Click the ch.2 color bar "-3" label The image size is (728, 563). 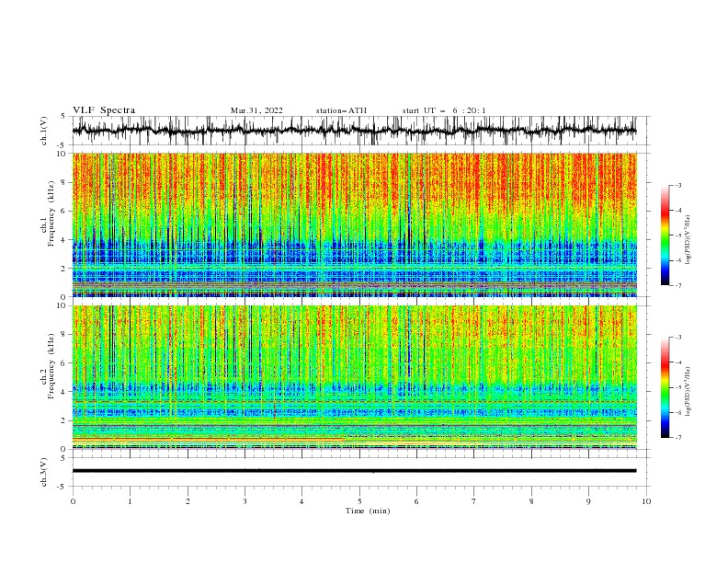tap(677, 338)
